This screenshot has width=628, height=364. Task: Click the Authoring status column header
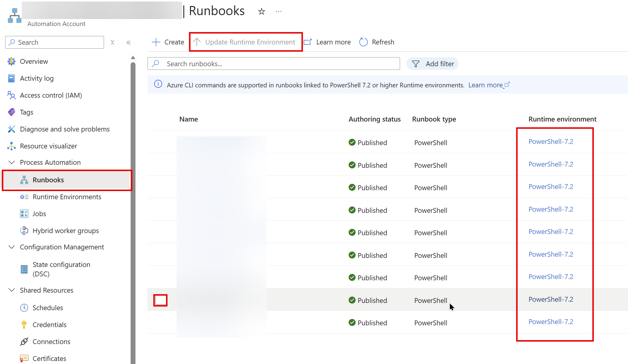(x=375, y=119)
